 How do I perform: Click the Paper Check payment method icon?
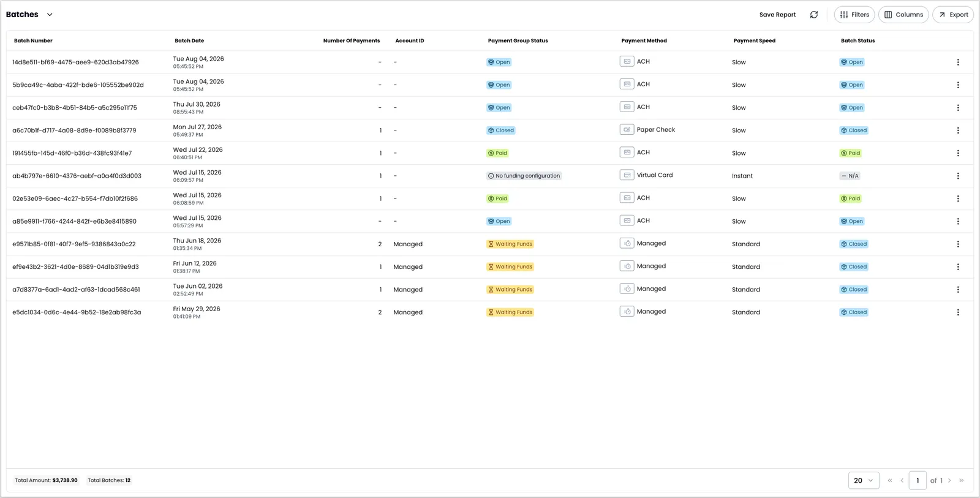point(627,130)
